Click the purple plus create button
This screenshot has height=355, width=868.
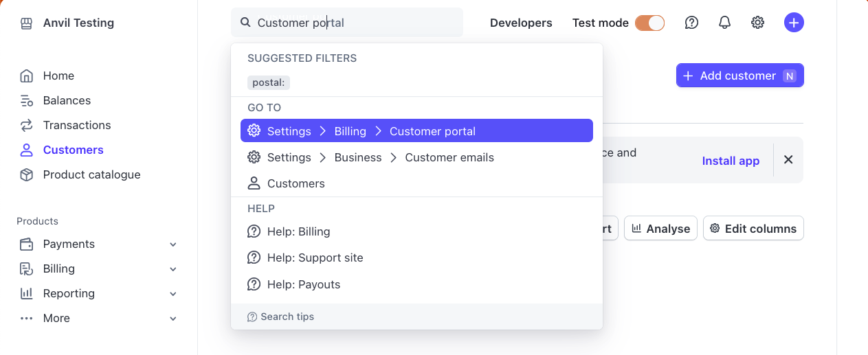794,23
